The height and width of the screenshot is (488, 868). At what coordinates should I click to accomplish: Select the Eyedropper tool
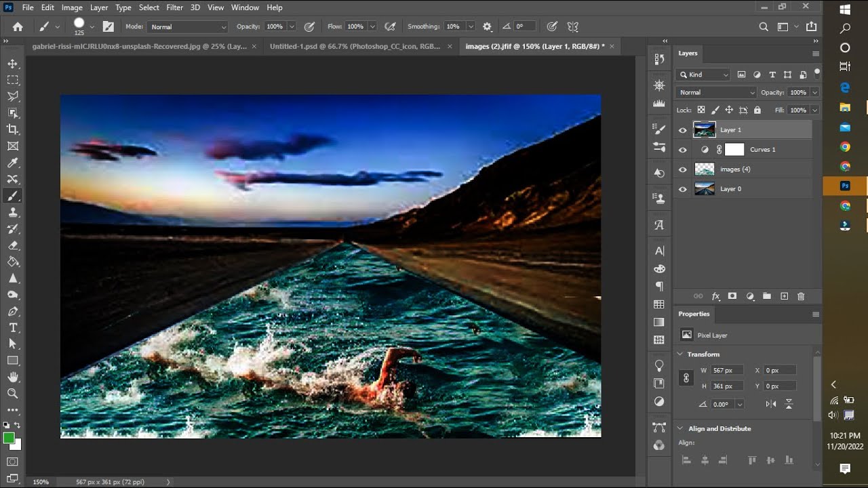pos(13,163)
